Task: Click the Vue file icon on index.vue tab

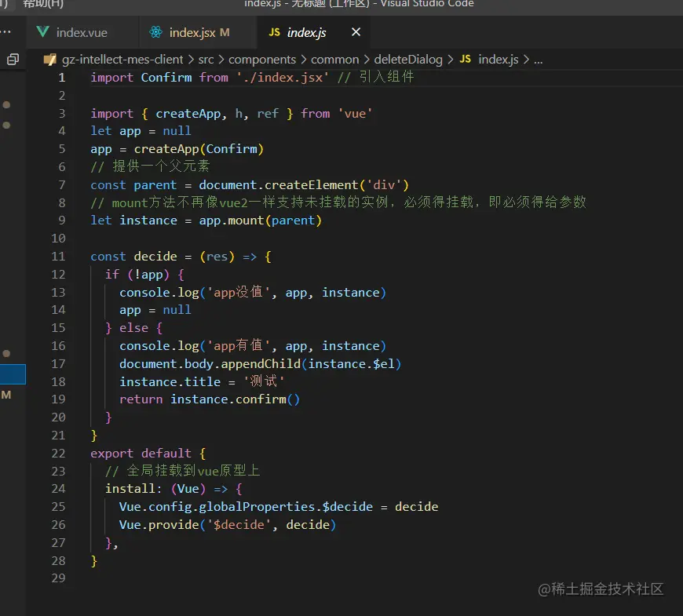Action: 42,31
